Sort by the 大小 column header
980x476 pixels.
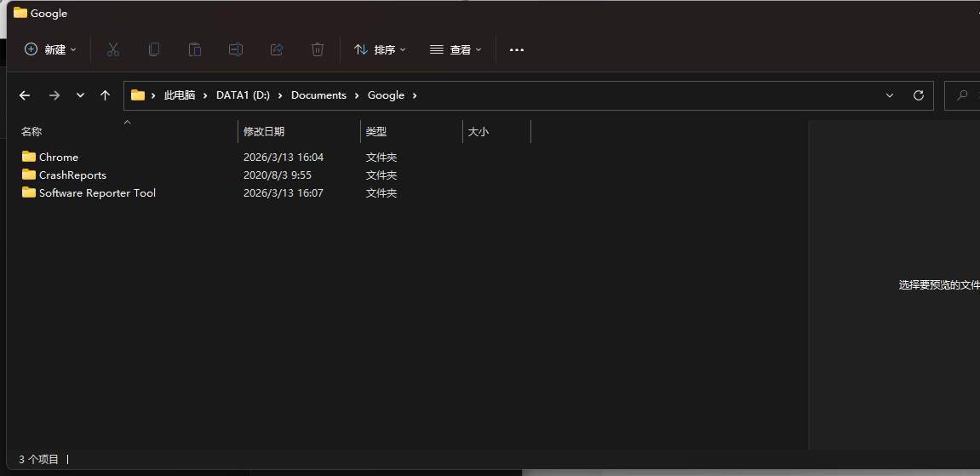coord(479,132)
